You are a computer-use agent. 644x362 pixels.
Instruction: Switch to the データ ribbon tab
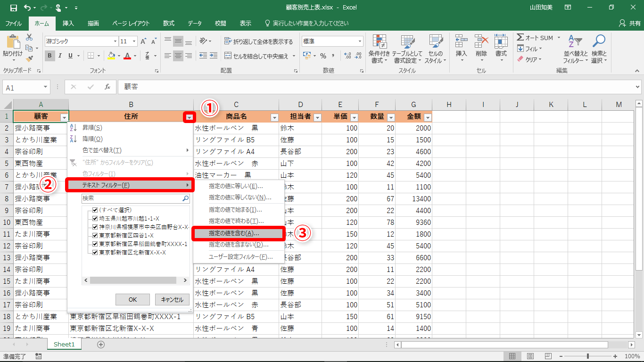tap(195, 23)
